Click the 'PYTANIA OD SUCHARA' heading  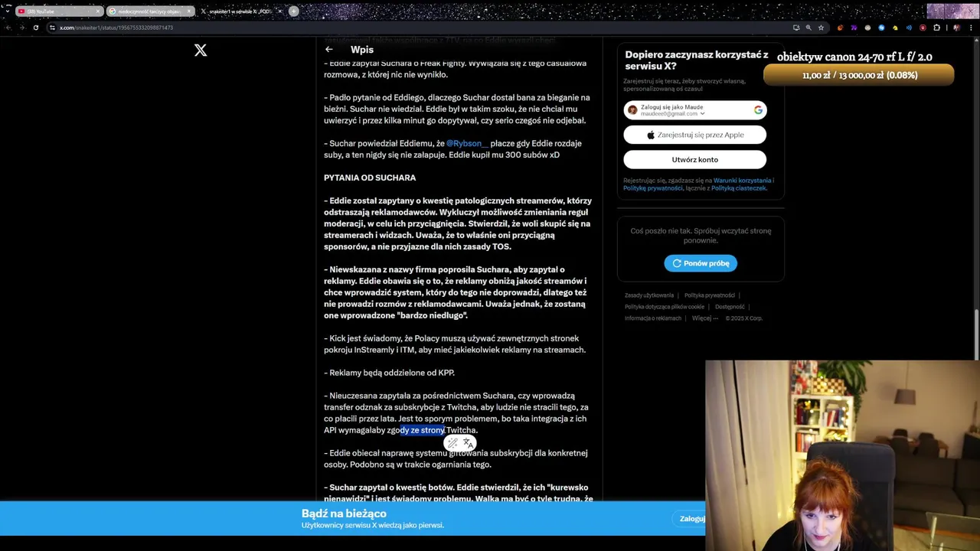coord(370,178)
